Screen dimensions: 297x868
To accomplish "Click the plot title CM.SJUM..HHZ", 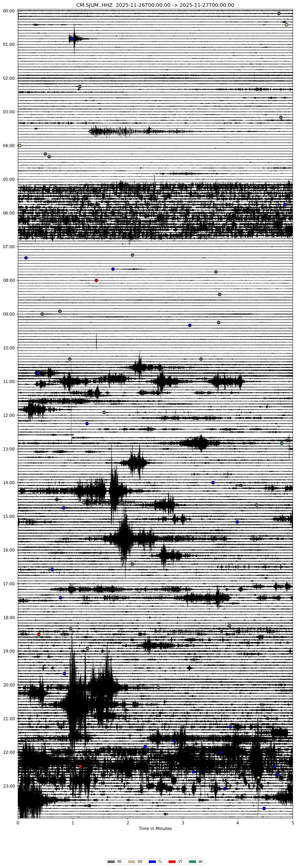I will click(x=155, y=5).
